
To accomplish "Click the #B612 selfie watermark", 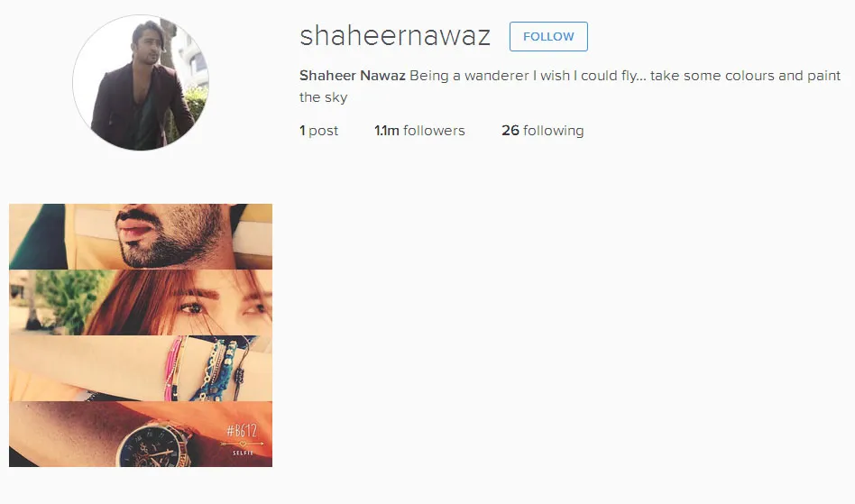I will tap(242, 440).
